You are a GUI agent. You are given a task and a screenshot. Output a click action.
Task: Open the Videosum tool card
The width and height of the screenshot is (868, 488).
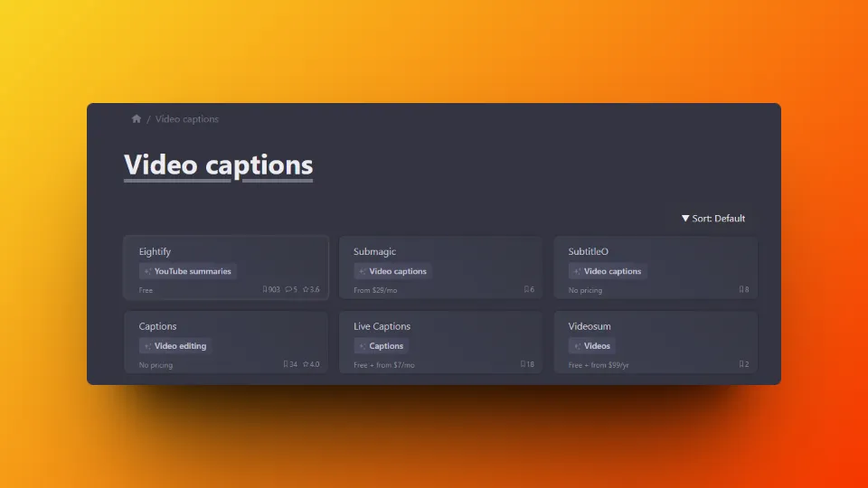tap(656, 343)
